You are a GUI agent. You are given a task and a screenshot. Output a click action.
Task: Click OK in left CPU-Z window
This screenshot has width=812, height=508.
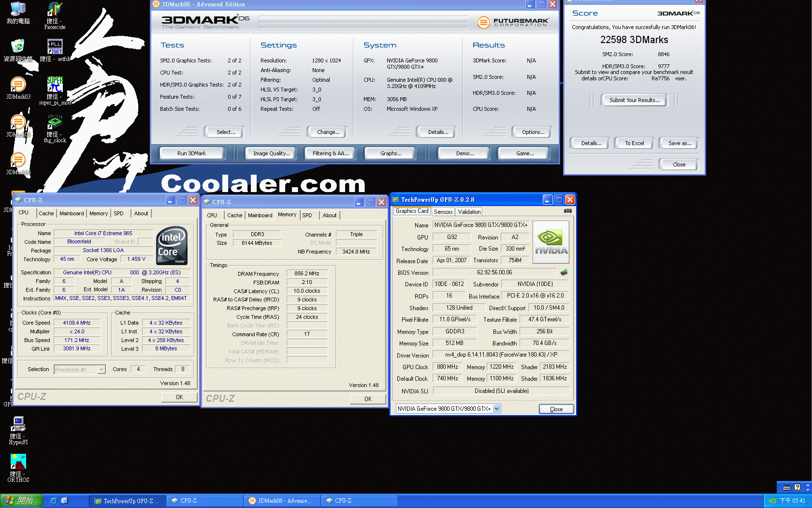[x=179, y=397]
